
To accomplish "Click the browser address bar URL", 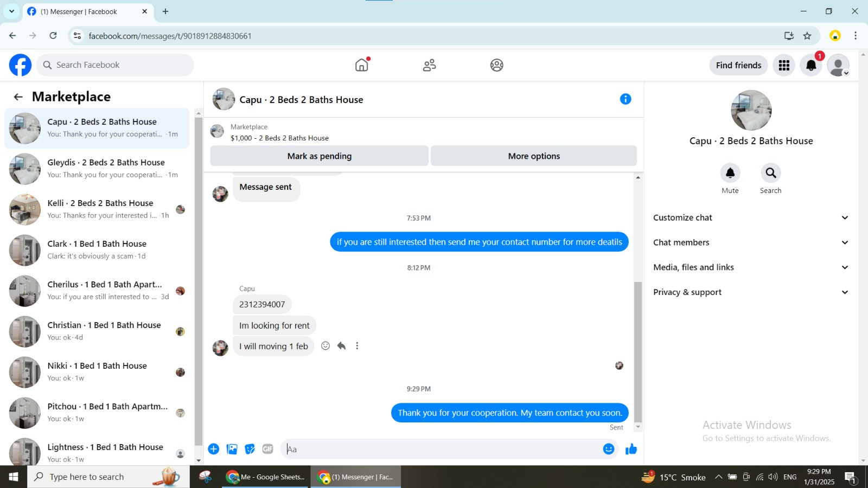I will pos(170,36).
